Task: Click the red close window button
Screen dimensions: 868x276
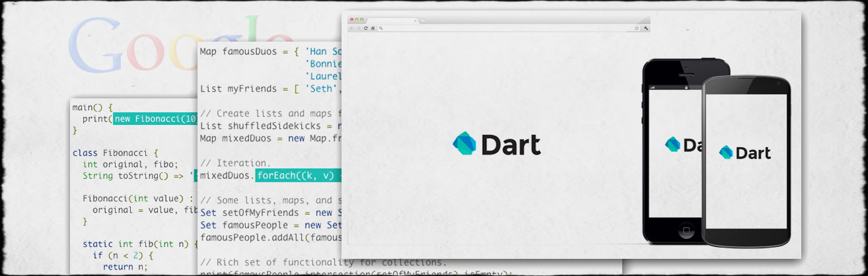Action: coord(352,20)
